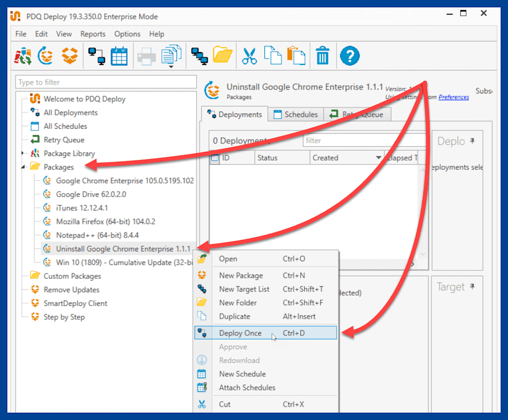The height and width of the screenshot is (420, 508).
Task: Switch to the Schedules tab
Action: click(x=296, y=114)
